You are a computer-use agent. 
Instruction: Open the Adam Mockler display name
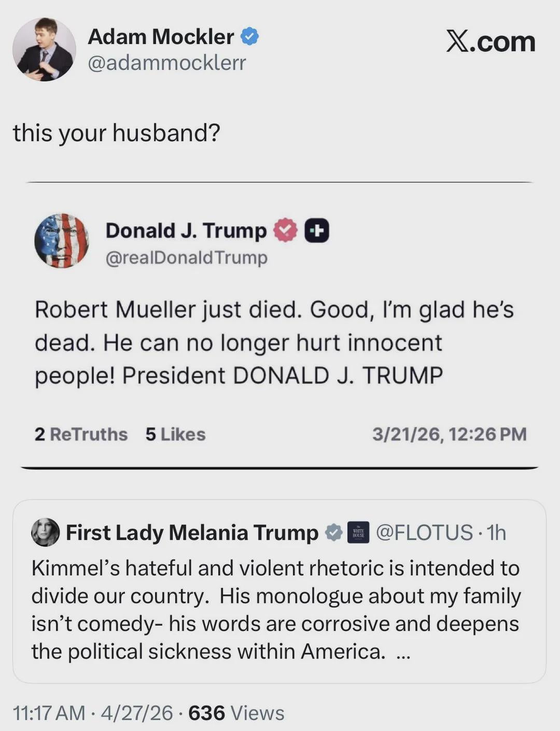pos(161,37)
